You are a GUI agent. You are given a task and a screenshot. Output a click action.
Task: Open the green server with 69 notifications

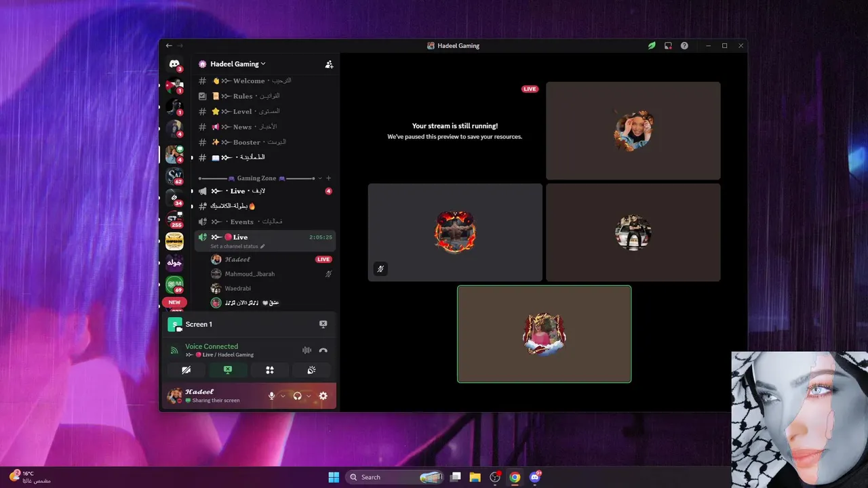coord(174,285)
